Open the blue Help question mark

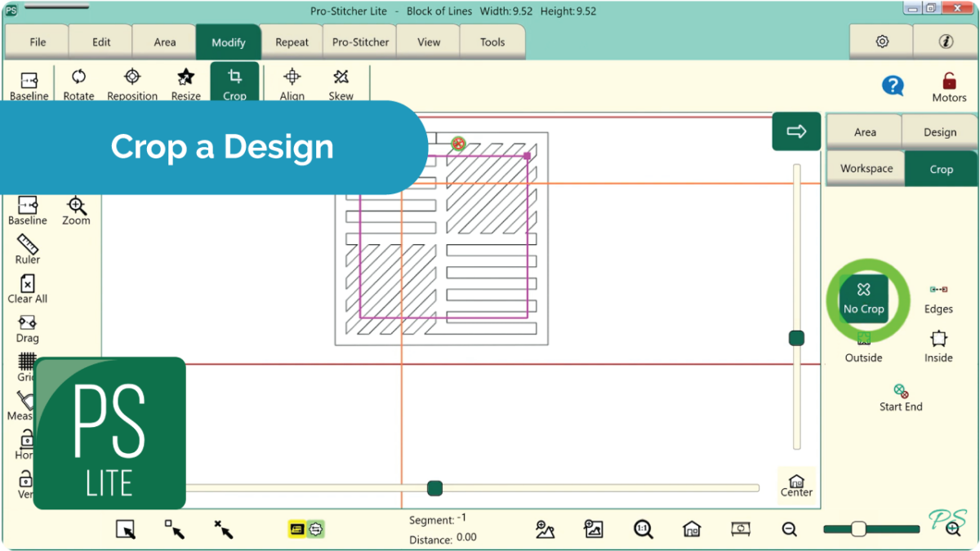(x=893, y=86)
